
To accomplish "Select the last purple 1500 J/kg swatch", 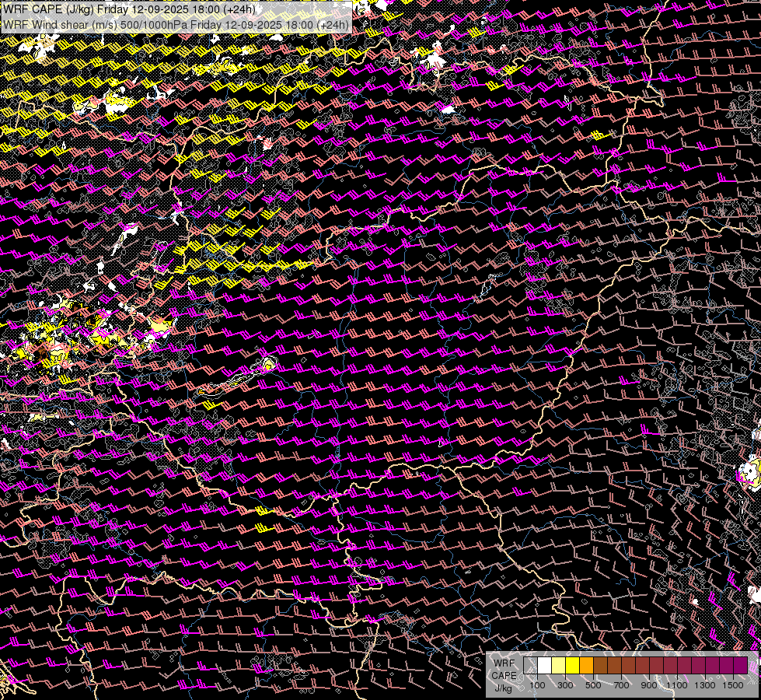I will [740, 665].
